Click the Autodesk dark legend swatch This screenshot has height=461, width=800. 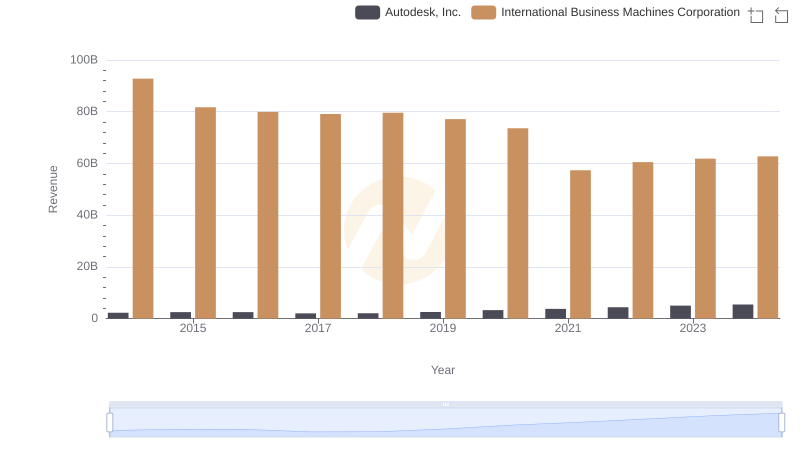click(x=367, y=12)
